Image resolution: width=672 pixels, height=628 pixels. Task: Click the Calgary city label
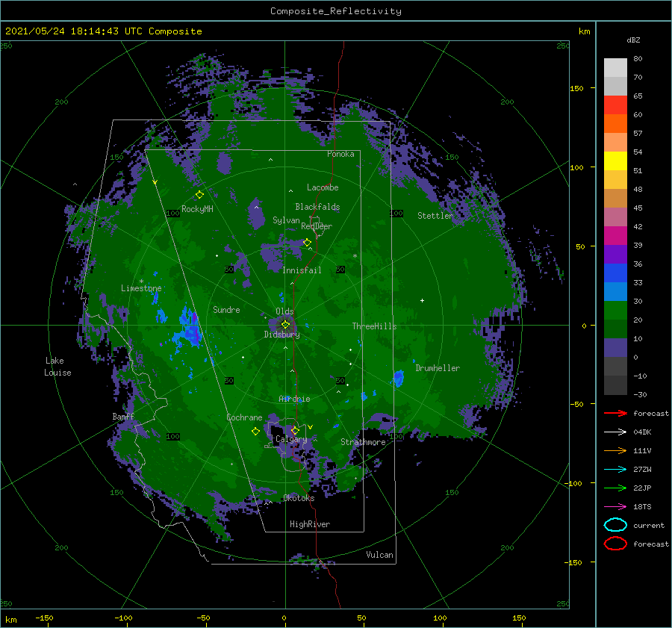[x=291, y=439]
